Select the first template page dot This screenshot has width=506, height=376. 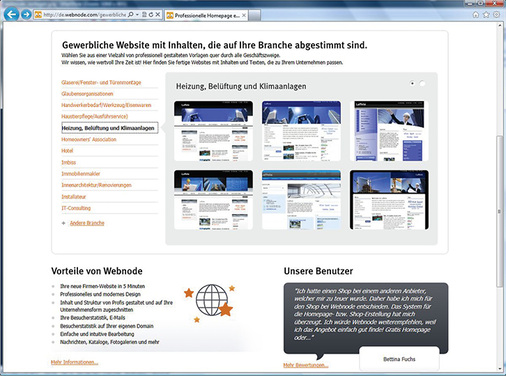coord(413,83)
